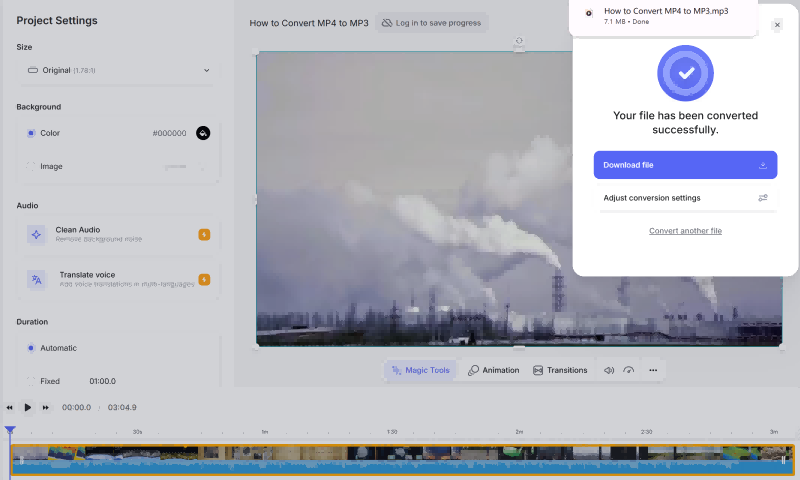The width and height of the screenshot is (800, 480).
Task: Click the Transitions square icon
Action: tap(538, 370)
